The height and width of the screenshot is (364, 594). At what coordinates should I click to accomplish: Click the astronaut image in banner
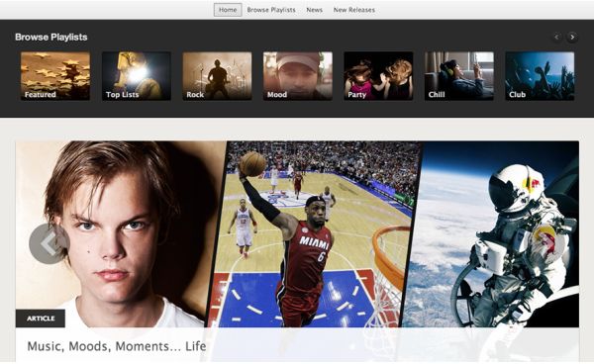[x=492, y=233]
